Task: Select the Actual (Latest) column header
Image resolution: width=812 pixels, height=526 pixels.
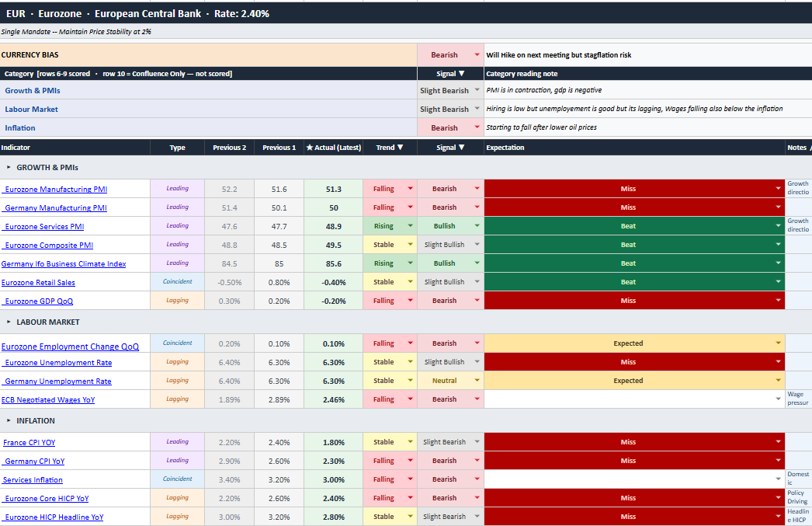Action: click(334, 148)
